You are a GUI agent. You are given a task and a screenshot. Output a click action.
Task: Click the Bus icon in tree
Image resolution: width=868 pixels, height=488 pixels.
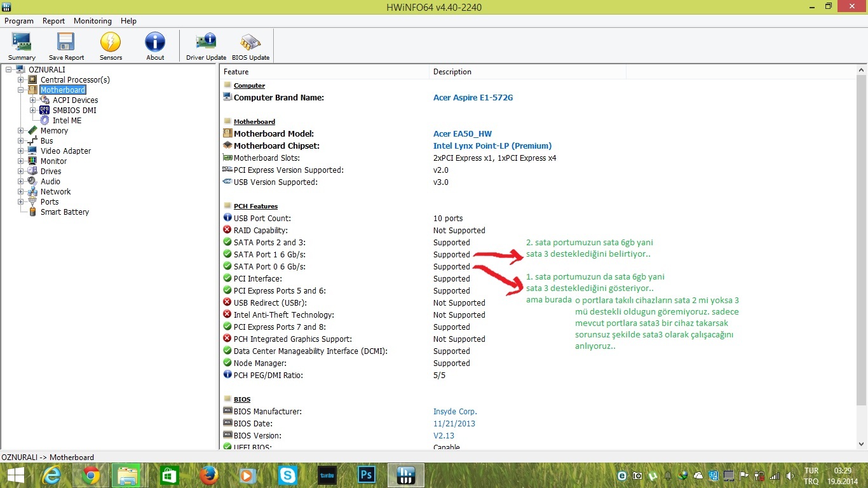tap(33, 140)
